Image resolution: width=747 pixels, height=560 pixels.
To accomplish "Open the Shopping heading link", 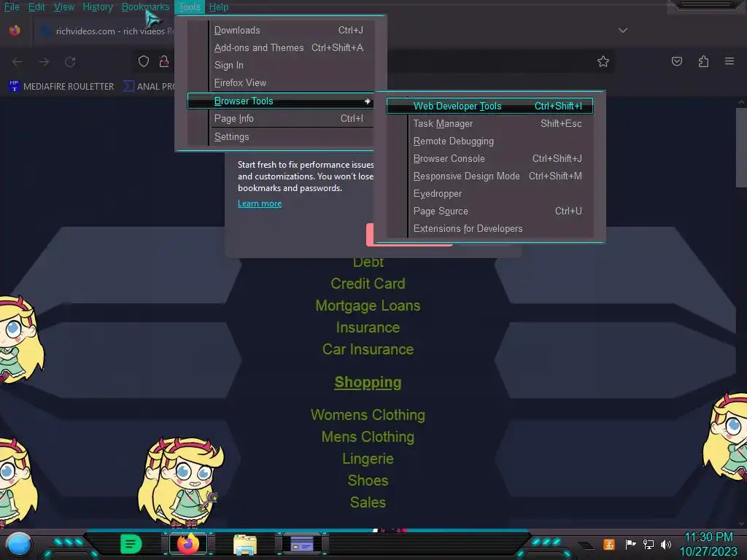I will pos(368,382).
